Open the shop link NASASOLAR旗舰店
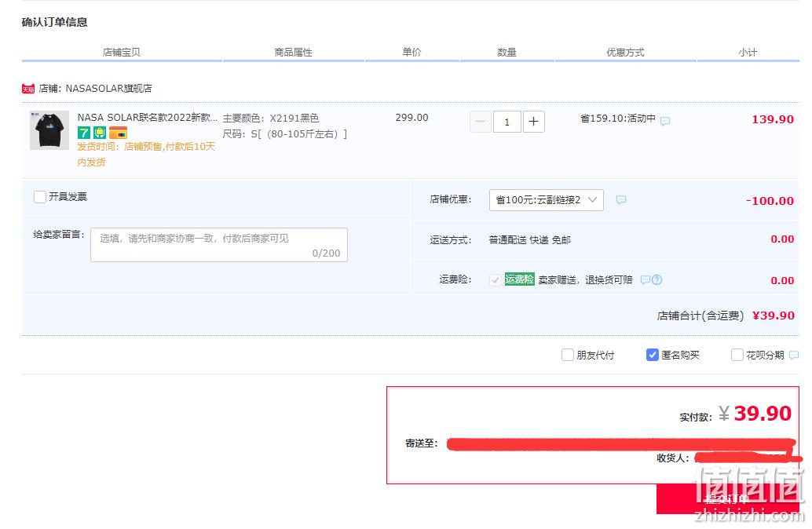The image size is (812, 529). (108, 89)
